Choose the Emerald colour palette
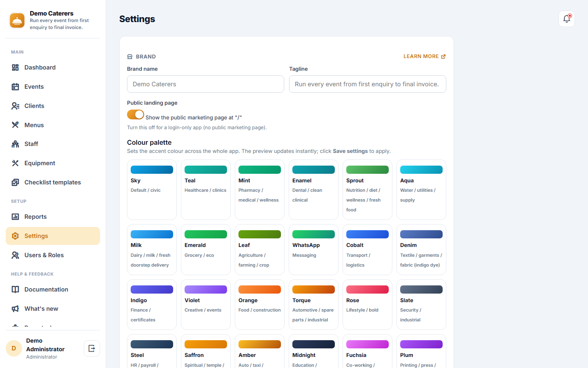The height and width of the screenshot is (368, 588). coord(206,249)
